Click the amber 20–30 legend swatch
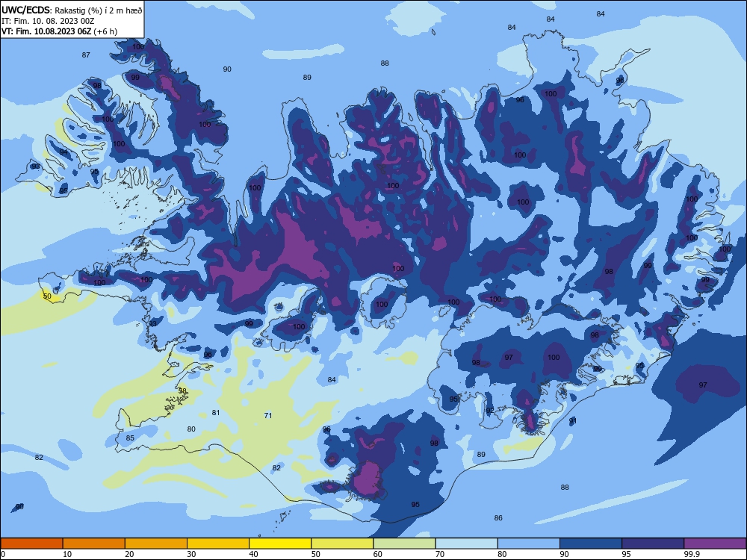This screenshot has width=747, height=560. click(156, 544)
